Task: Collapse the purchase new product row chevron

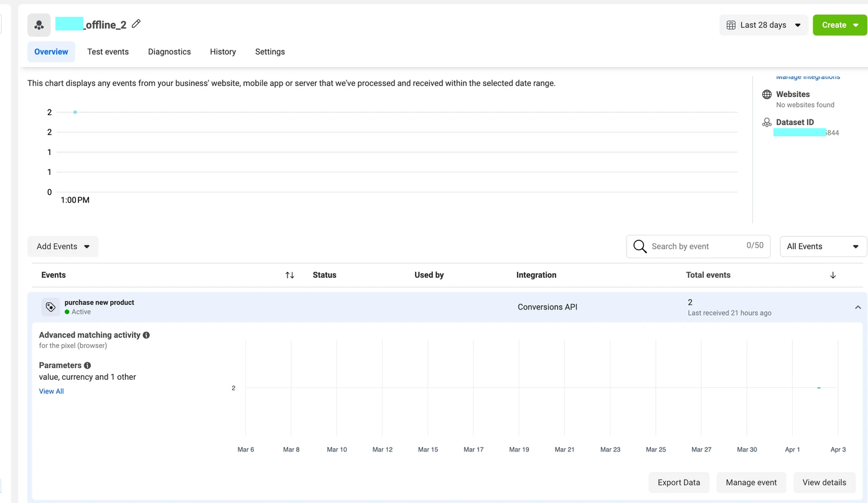Action: 857,308
